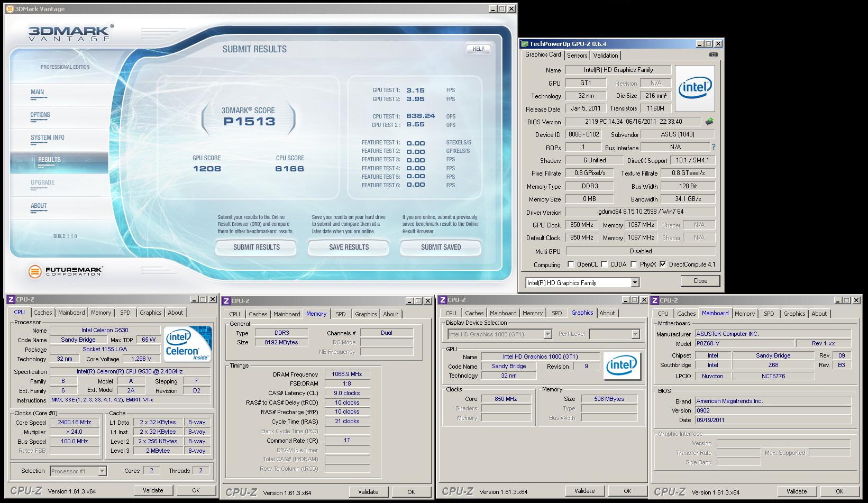Click the HELP button in 3DMark
This screenshot has width=868, height=503.
pos(478,49)
